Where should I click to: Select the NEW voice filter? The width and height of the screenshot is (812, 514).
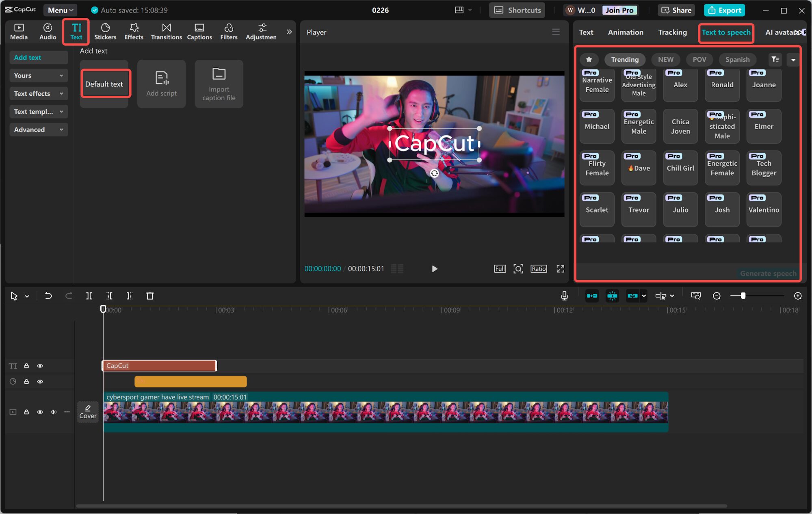pyautogui.click(x=665, y=59)
